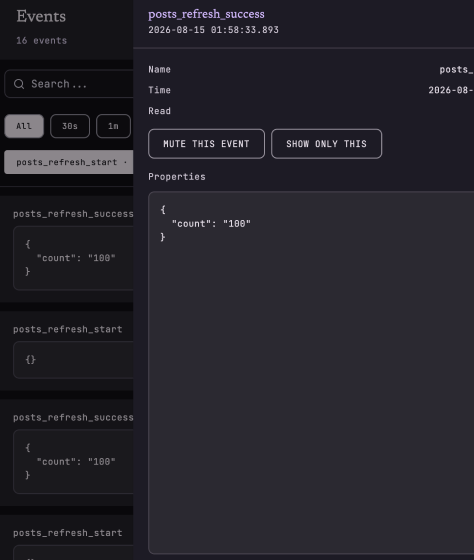Click the Read property row label
This screenshot has width=474, height=560.
[159, 111]
